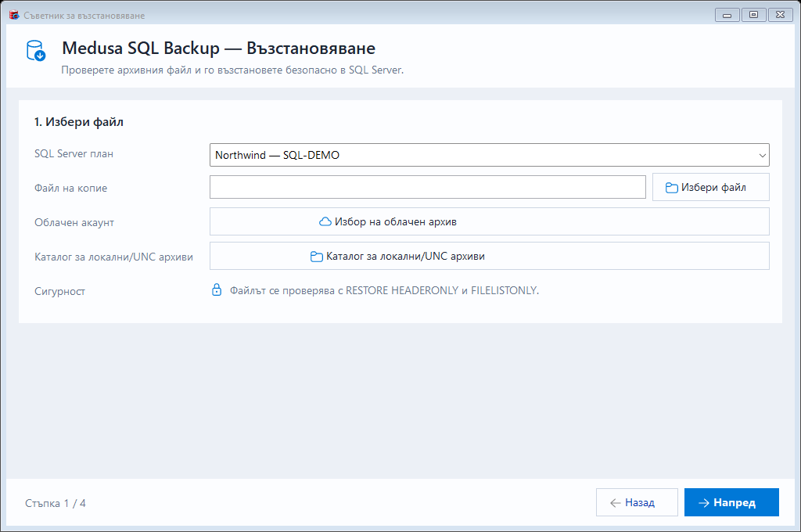
Task: Click the Избери файл browse button
Action: tap(710, 187)
